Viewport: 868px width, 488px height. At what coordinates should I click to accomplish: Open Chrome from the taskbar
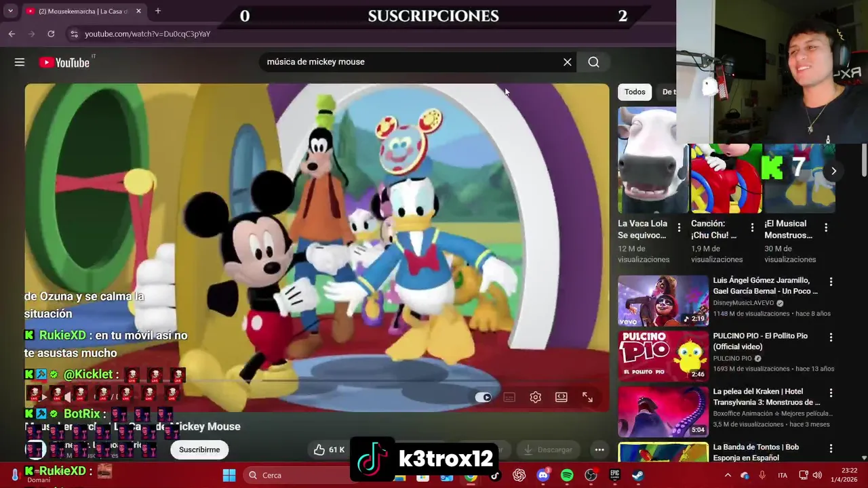click(471, 475)
